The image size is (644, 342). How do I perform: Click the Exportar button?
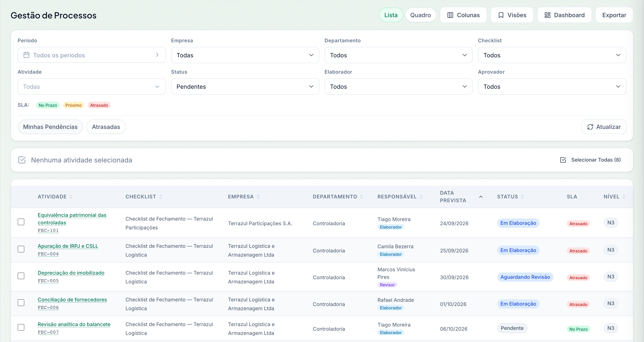click(x=614, y=15)
